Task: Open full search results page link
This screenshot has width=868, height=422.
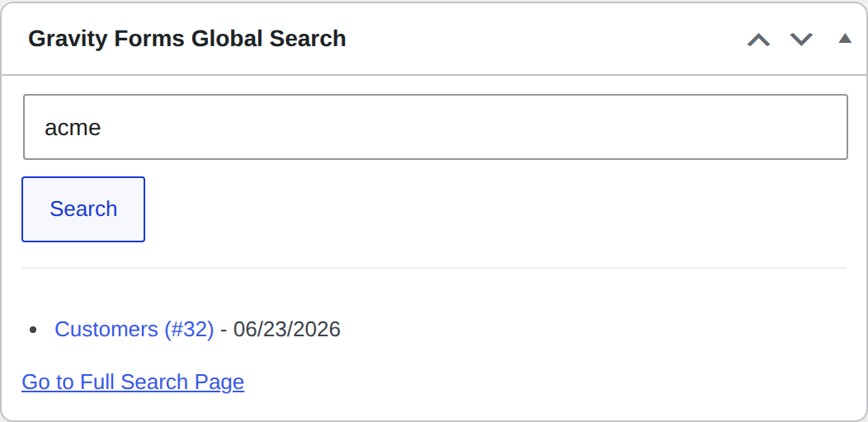Action: [133, 382]
